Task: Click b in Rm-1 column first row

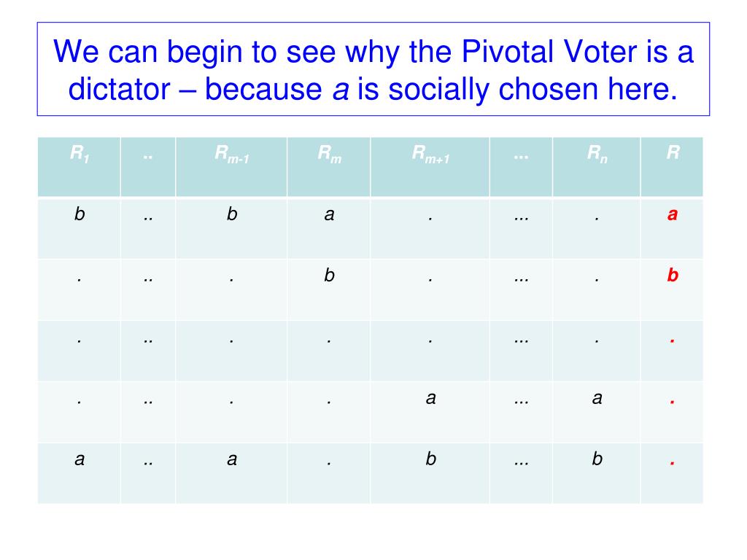Action: pyautogui.click(x=232, y=214)
